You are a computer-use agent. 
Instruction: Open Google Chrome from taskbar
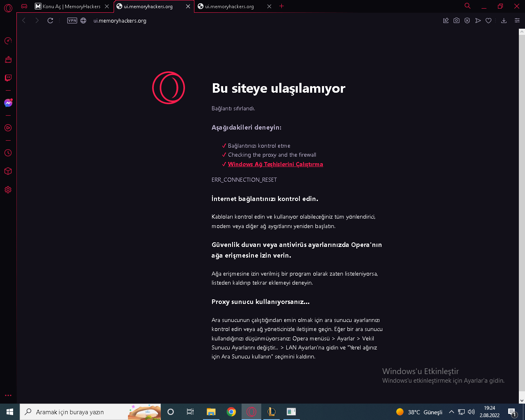[x=231, y=412]
